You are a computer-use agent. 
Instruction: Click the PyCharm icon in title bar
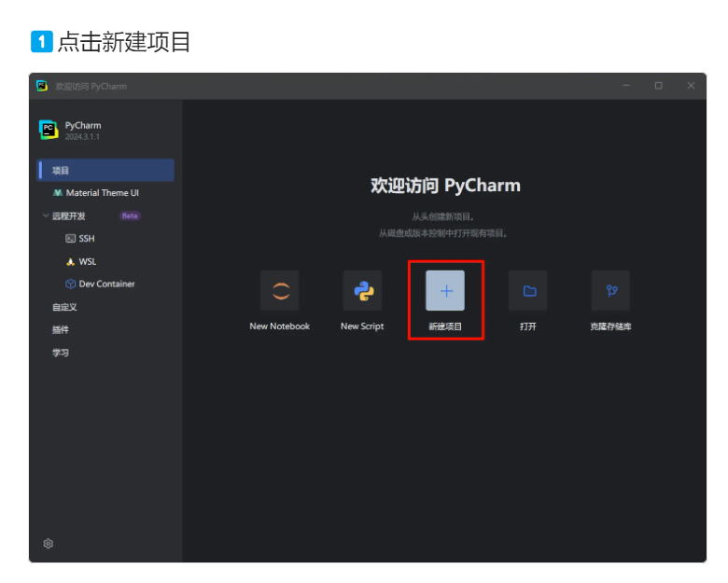click(x=42, y=86)
